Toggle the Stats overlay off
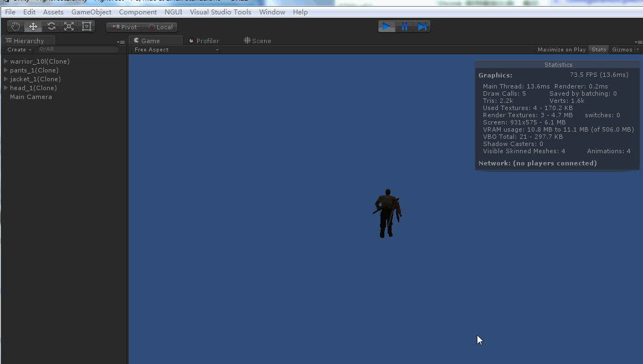Image resolution: width=643 pixels, height=364 pixels. 598,49
